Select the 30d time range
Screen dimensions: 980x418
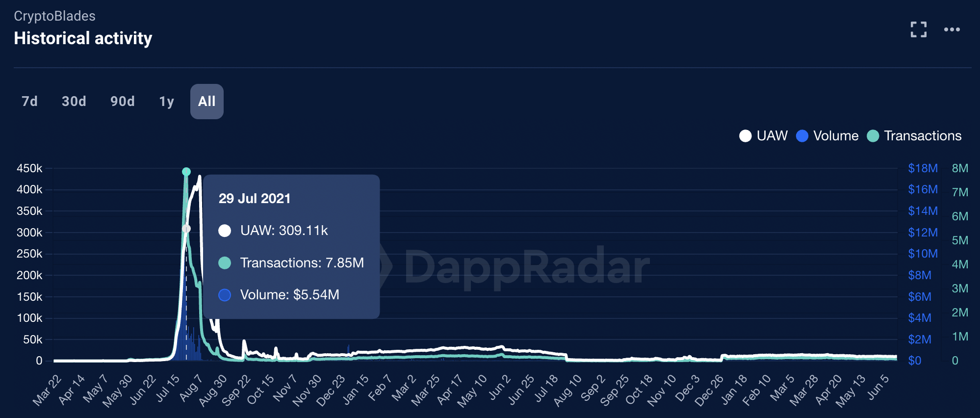coord(74,102)
